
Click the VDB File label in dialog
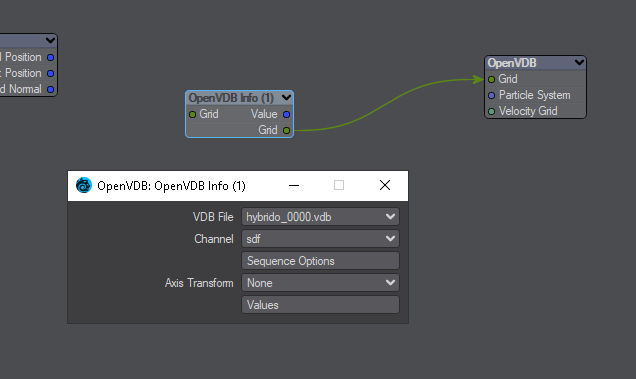pos(213,217)
